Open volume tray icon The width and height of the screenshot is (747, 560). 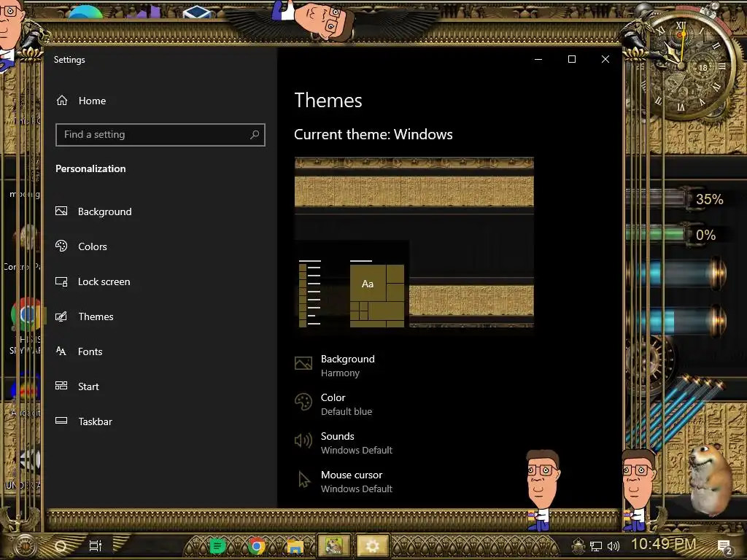point(614,547)
